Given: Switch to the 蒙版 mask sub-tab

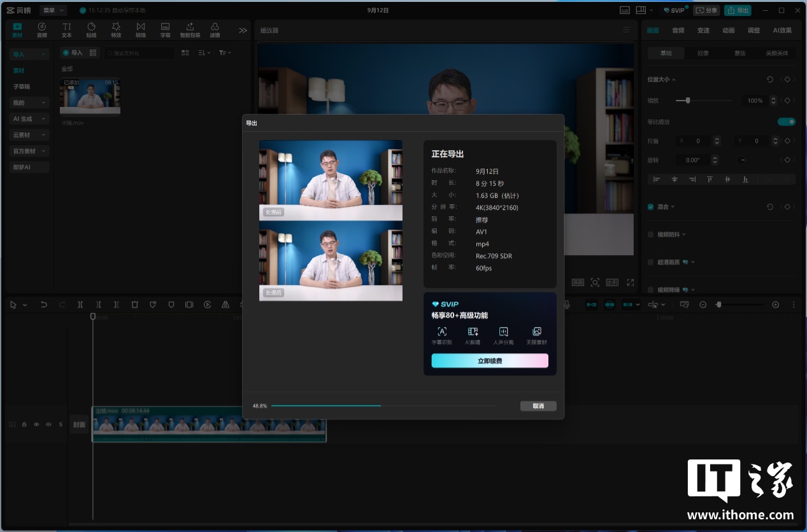Looking at the screenshot, I should 739,53.
